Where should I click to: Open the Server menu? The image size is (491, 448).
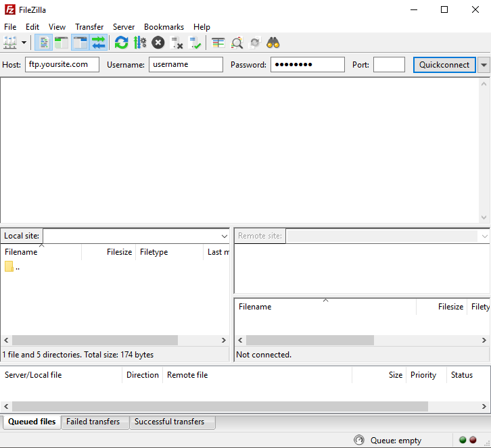124,27
